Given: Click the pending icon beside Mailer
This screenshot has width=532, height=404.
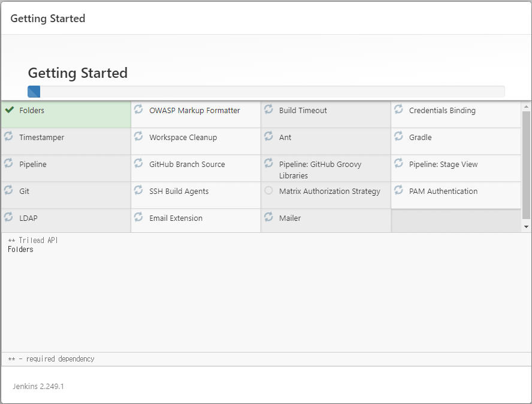Looking at the screenshot, I should tap(268, 217).
